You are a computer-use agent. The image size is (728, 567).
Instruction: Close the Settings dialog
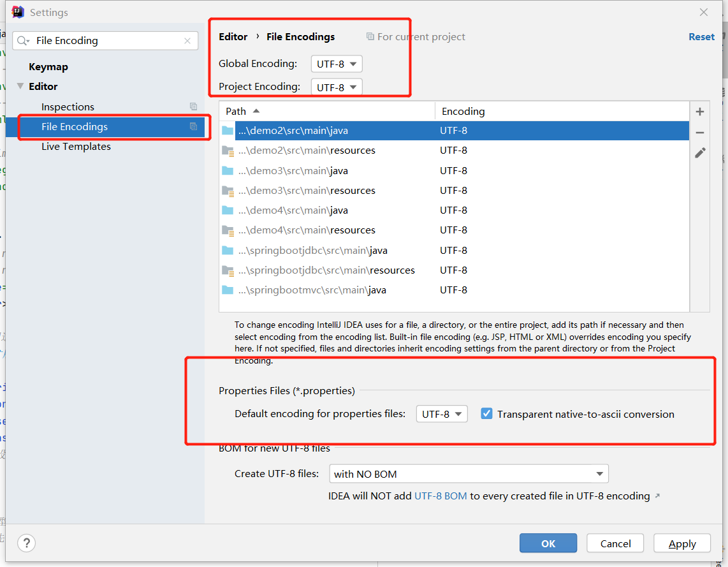click(704, 12)
